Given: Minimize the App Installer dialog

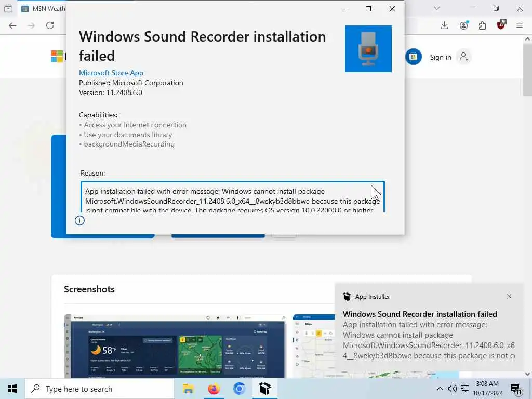Looking at the screenshot, I should click(344, 9).
